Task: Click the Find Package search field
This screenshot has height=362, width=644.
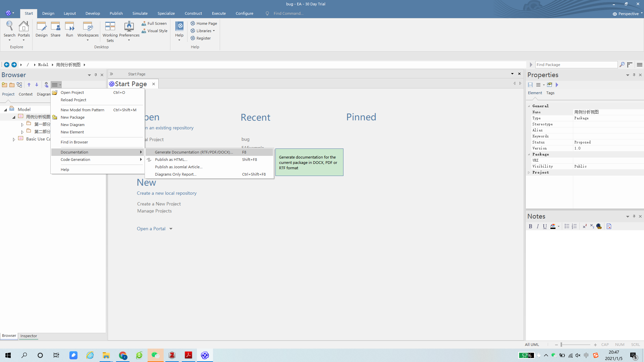Action: (x=576, y=65)
